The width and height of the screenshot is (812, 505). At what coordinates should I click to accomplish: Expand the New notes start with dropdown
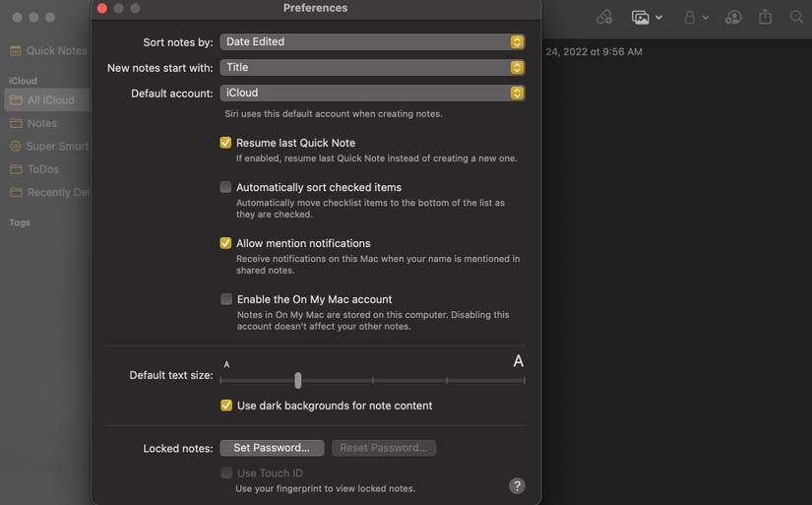pos(372,68)
